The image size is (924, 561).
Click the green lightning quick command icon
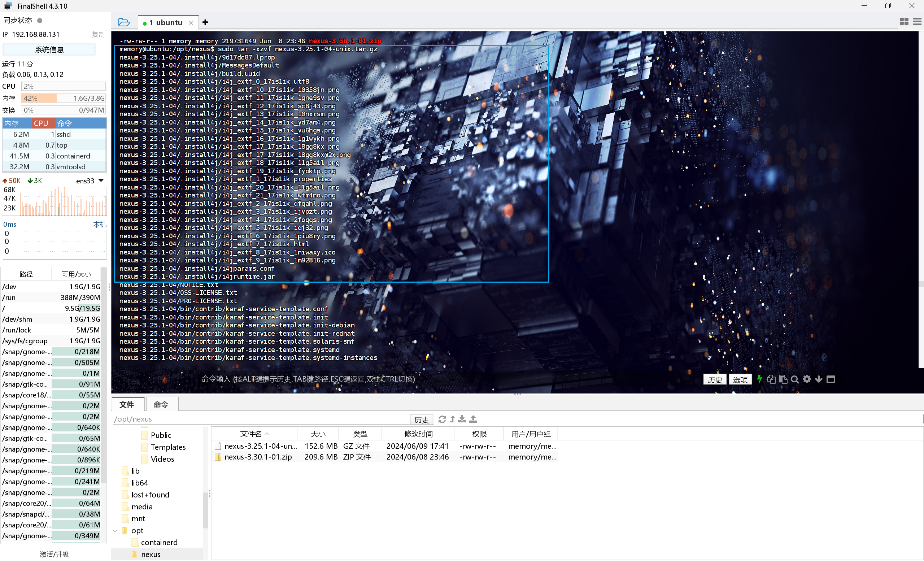[759, 379]
